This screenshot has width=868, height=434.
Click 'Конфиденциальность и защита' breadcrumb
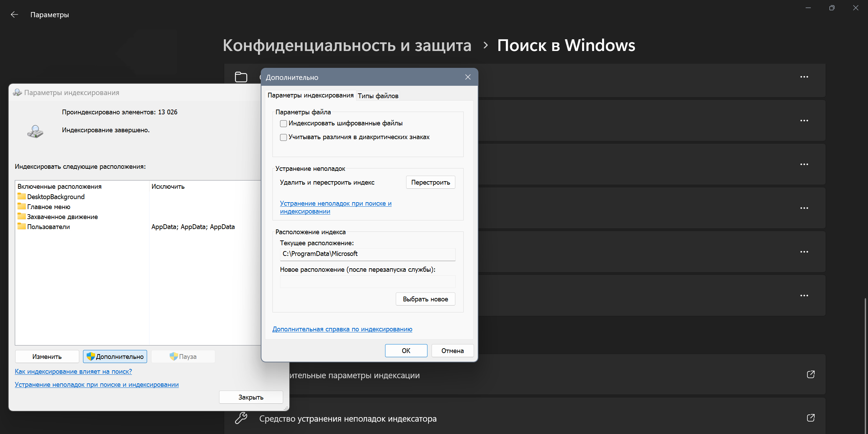pyautogui.click(x=347, y=45)
